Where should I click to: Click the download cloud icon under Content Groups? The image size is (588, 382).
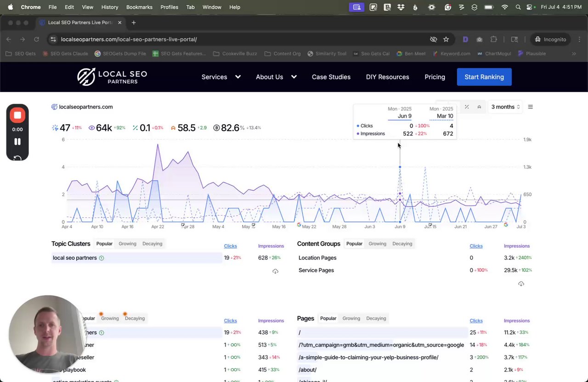click(x=521, y=284)
